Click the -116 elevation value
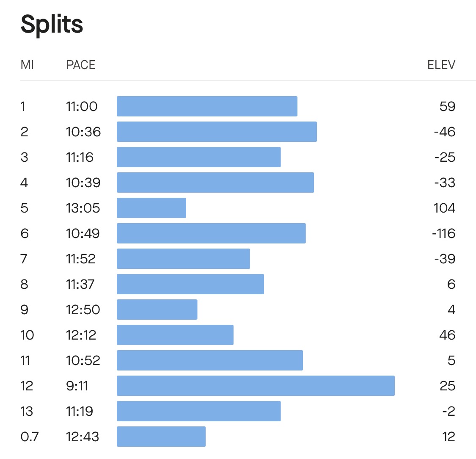This screenshot has height=459, width=476. 443,233
